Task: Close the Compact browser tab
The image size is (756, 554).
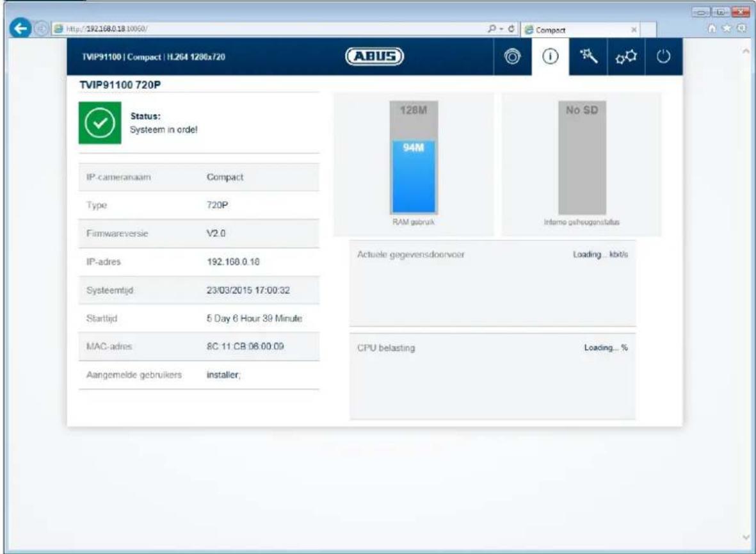Action: coord(634,30)
